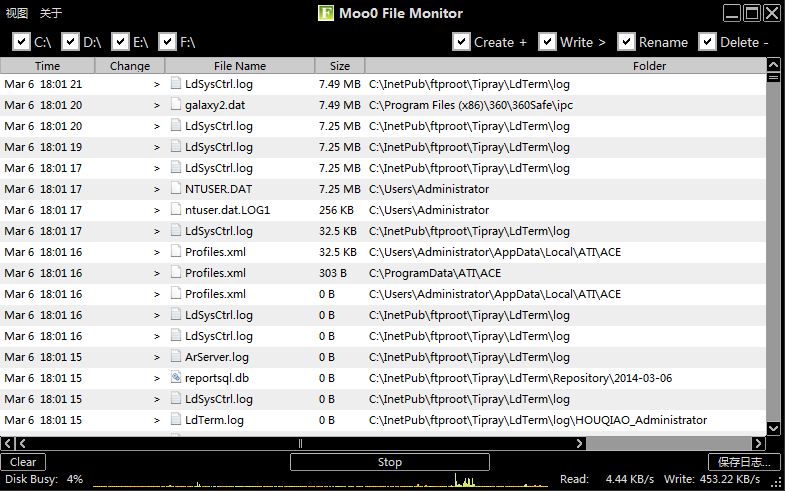Screen dimensions: 785x491
Task: Click write marker in galaxy2.dat row
Action: (x=157, y=105)
